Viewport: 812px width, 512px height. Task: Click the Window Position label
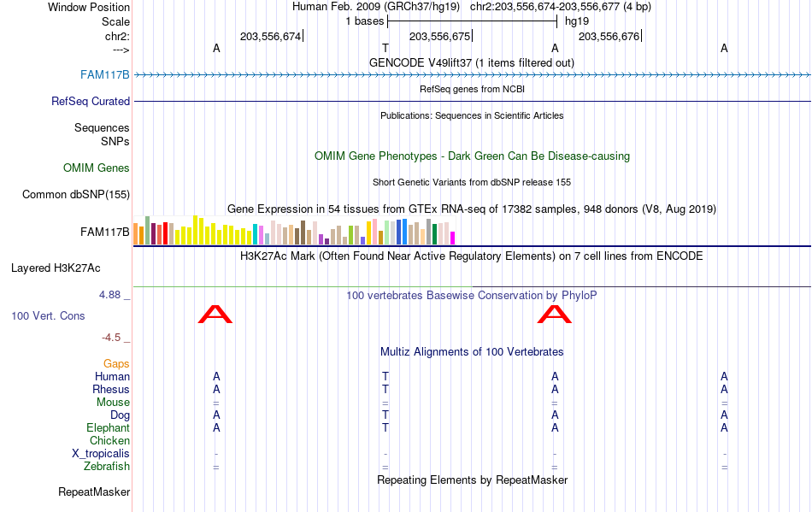[x=89, y=7]
